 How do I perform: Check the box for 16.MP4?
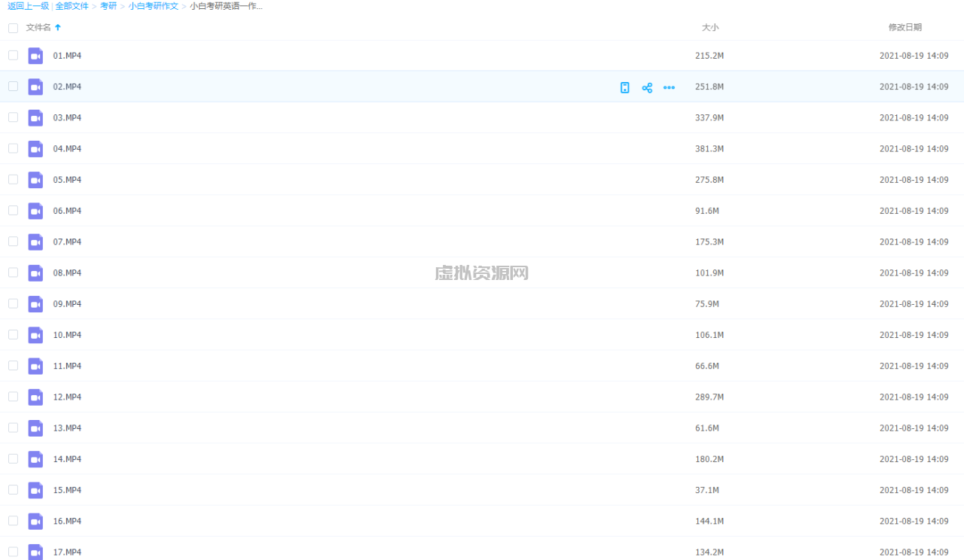[13, 520]
